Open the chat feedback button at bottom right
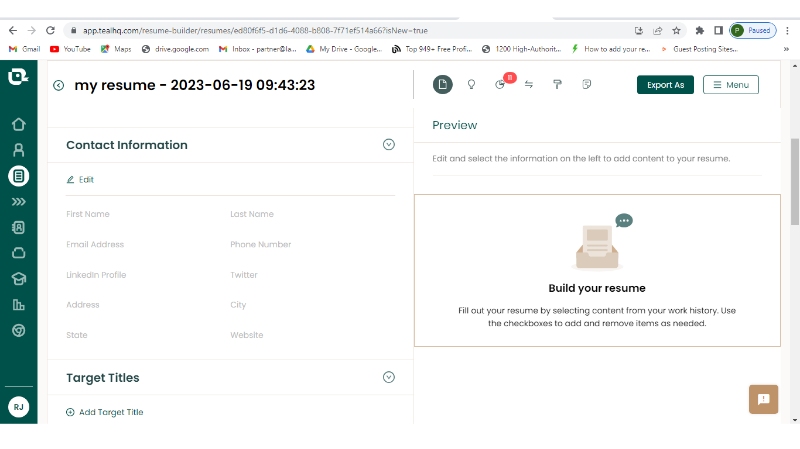The image size is (800, 449). [x=763, y=399]
